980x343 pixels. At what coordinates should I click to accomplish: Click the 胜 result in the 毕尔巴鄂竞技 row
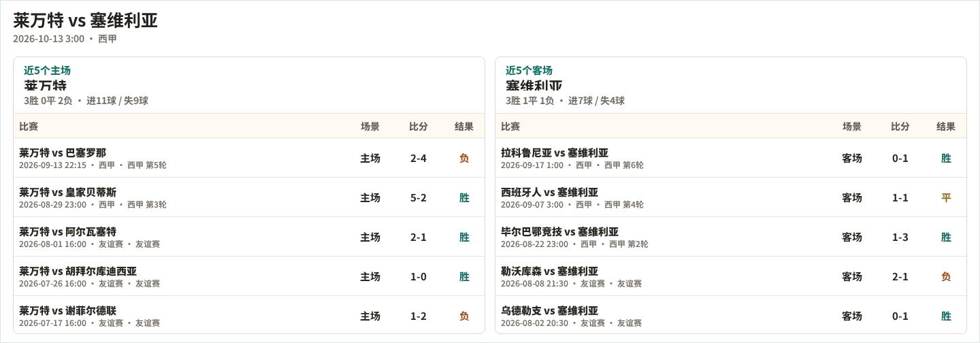[946, 237]
